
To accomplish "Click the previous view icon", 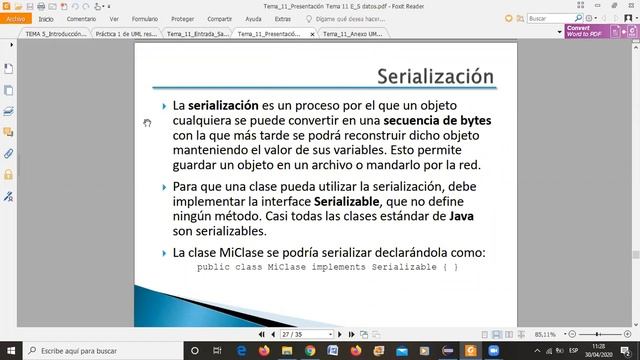I will point(364,334).
